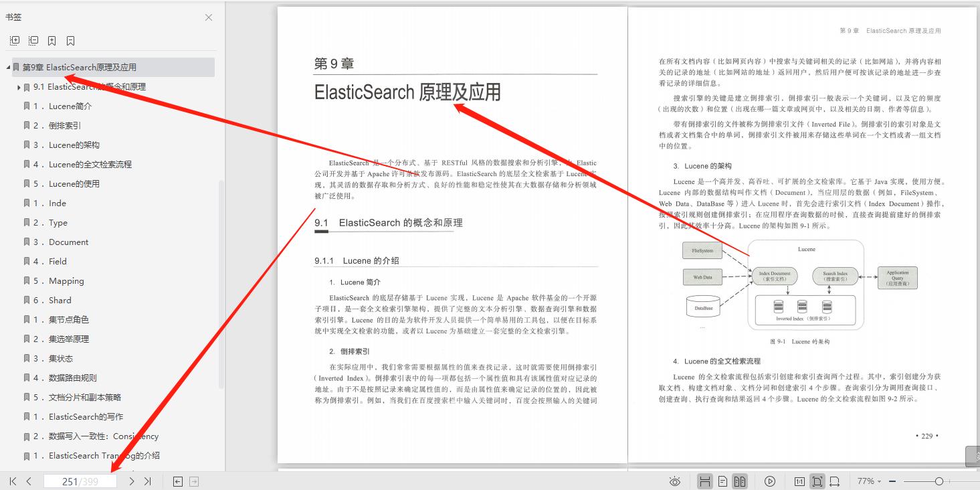Click the zoom slider handle
Image resolution: width=980 pixels, height=490 pixels.
point(939,481)
